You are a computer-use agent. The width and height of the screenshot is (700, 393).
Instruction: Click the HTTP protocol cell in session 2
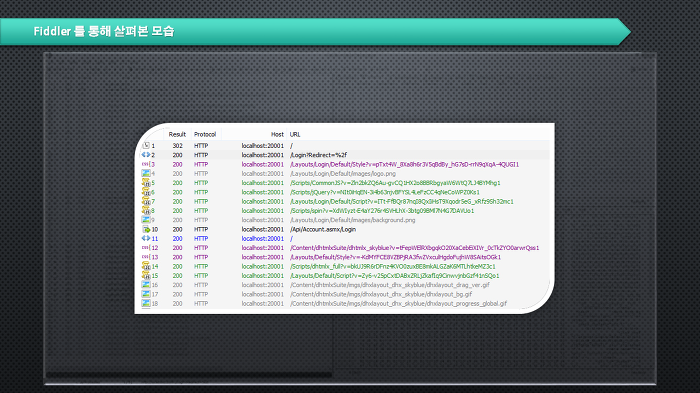point(201,155)
